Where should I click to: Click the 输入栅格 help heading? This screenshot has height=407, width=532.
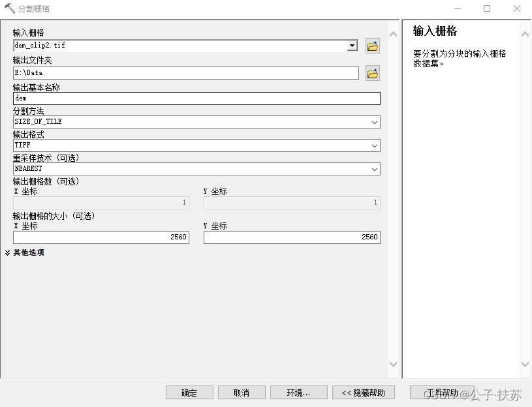tap(435, 31)
